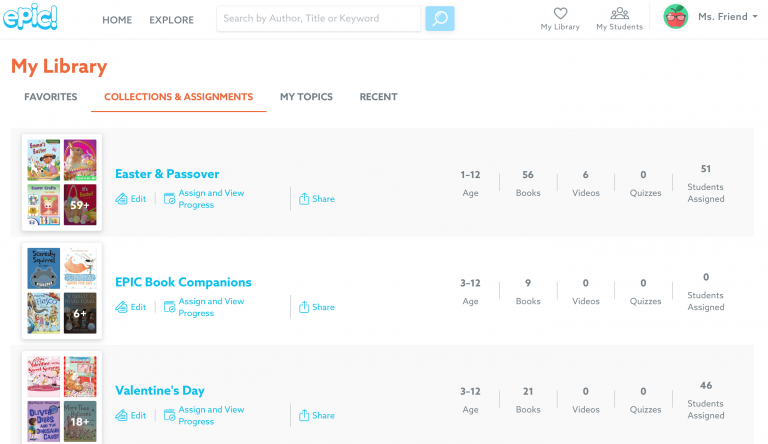Expand the Ms. Friend account dropdown
The height and width of the screenshot is (444, 768).
click(754, 17)
